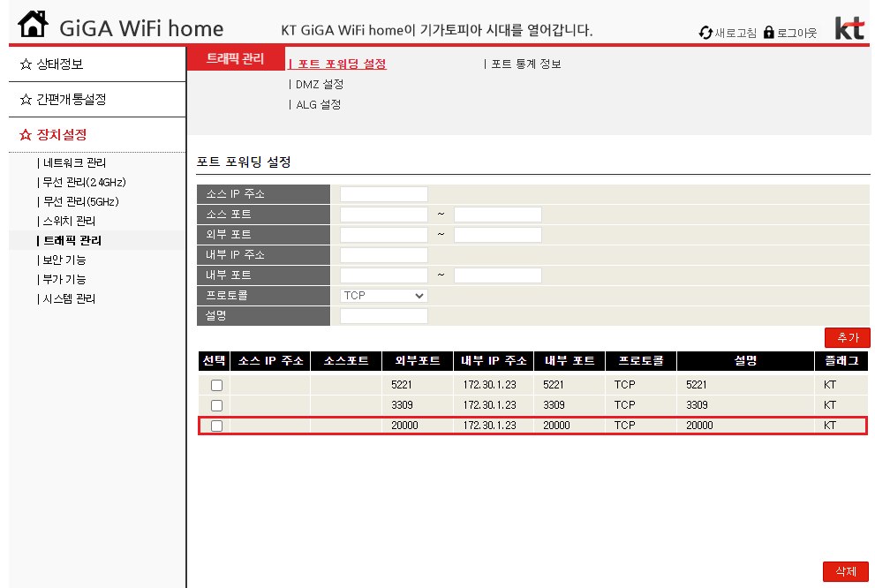
Task: Click 내부 IP 주소 column header
Action: [494, 361]
